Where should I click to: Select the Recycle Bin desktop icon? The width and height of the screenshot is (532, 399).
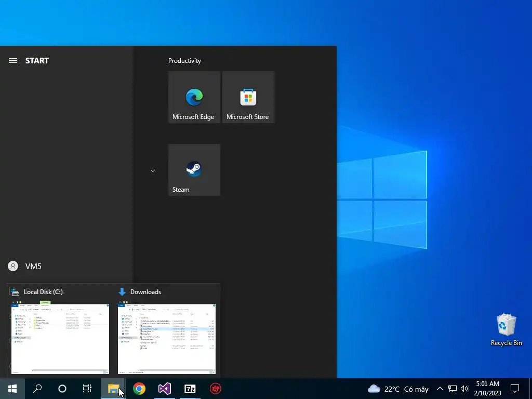pyautogui.click(x=506, y=330)
